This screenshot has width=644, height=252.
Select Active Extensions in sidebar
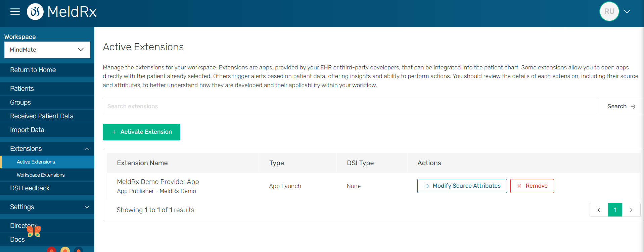click(x=47, y=162)
